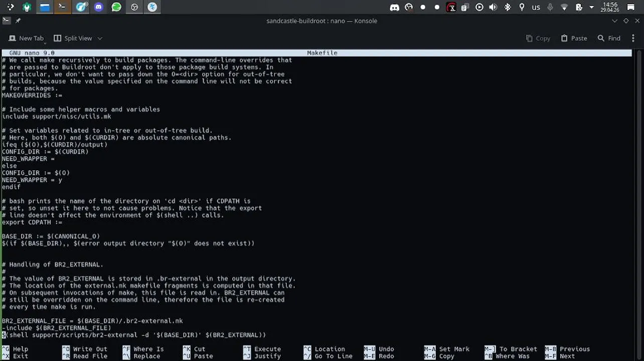Open the red X tray icon
The image size is (644, 361).
pyautogui.click(x=451, y=8)
